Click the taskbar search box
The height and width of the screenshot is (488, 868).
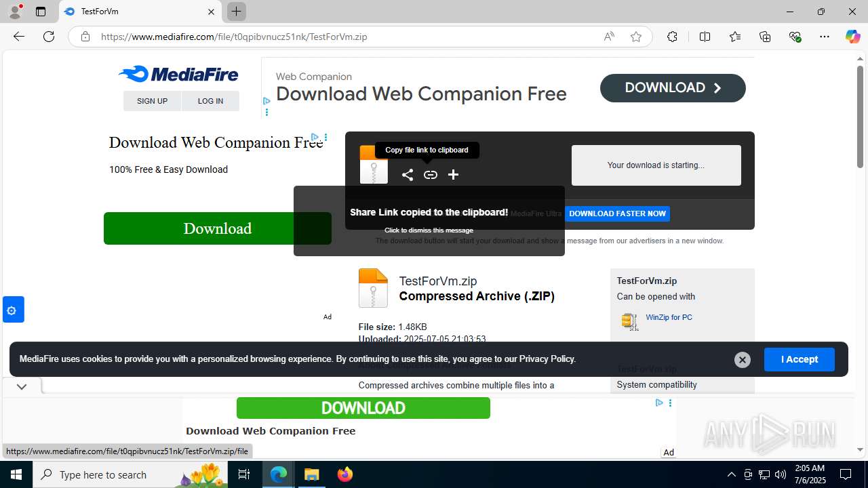(131, 474)
